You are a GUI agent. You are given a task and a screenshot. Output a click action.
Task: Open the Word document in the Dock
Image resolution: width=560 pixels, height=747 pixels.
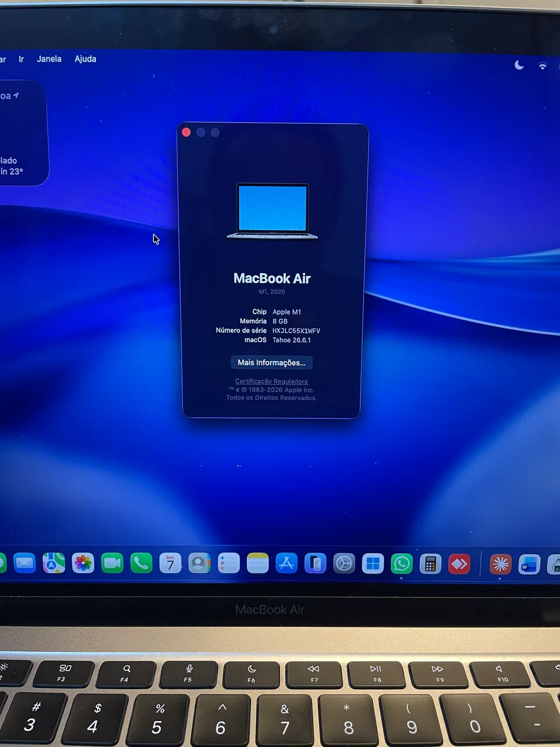pos(529,565)
